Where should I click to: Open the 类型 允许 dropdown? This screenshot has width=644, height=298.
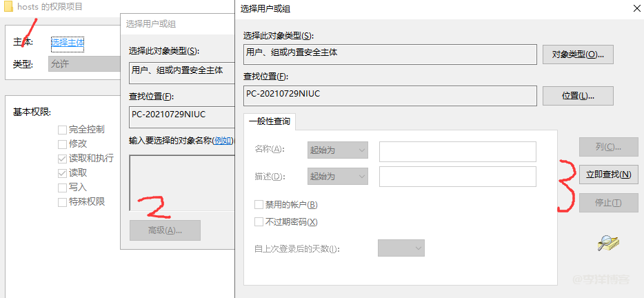coord(83,64)
